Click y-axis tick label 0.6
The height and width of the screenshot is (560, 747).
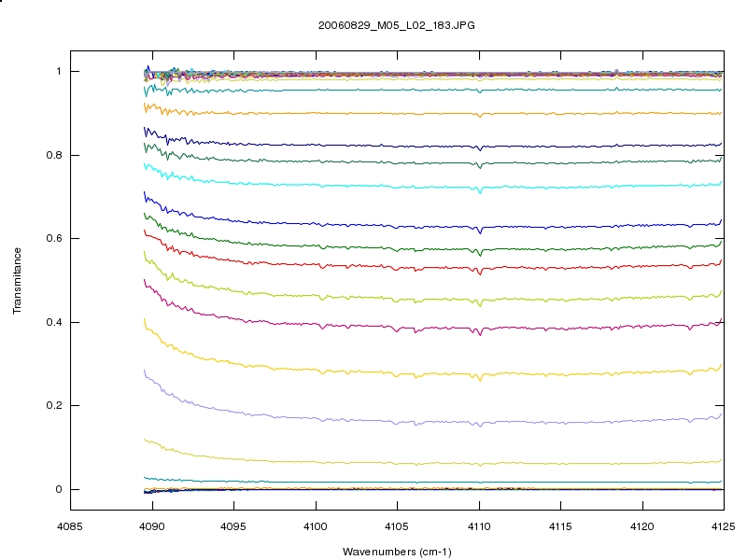click(54, 238)
